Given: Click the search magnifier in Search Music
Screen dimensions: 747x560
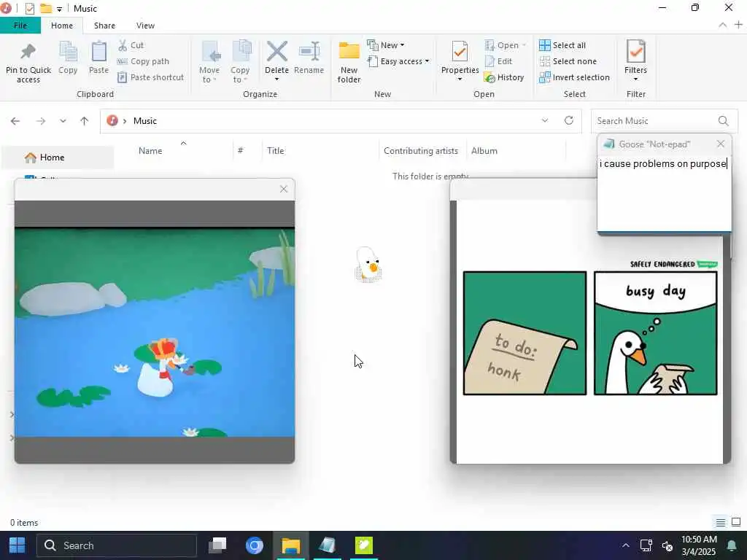Looking at the screenshot, I should coord(723,121).
